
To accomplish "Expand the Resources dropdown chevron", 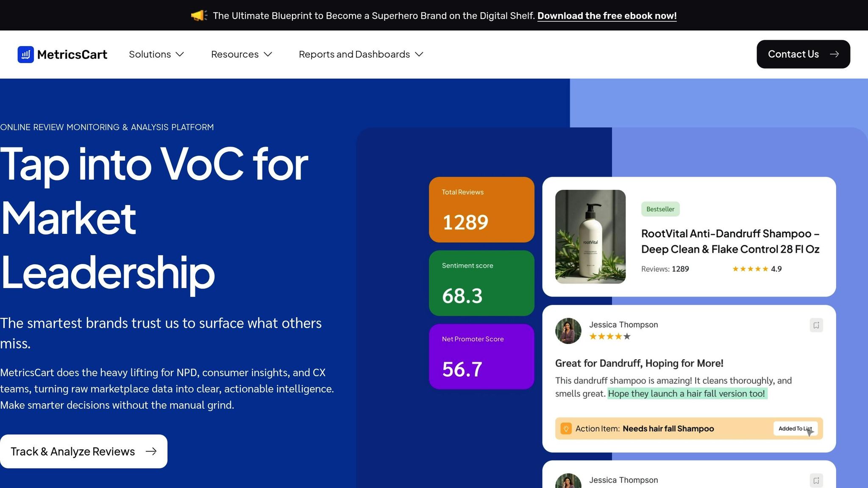I will tap(267, 54).
